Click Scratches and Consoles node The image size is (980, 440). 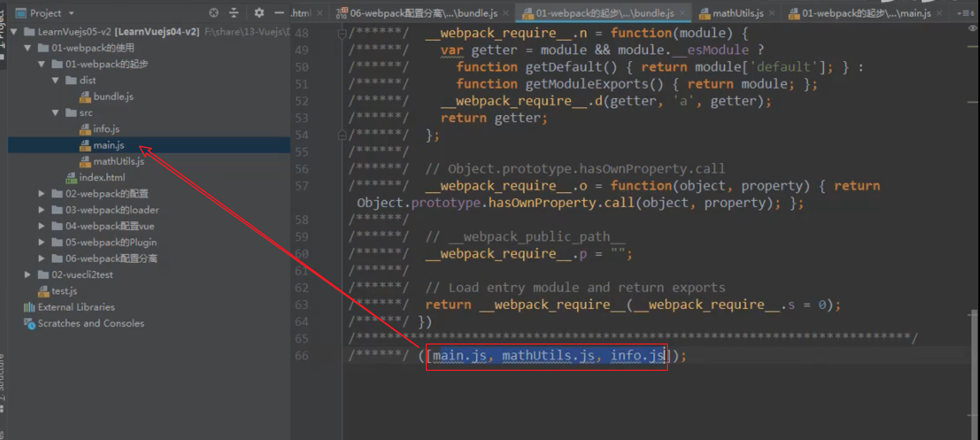point(90,323)
